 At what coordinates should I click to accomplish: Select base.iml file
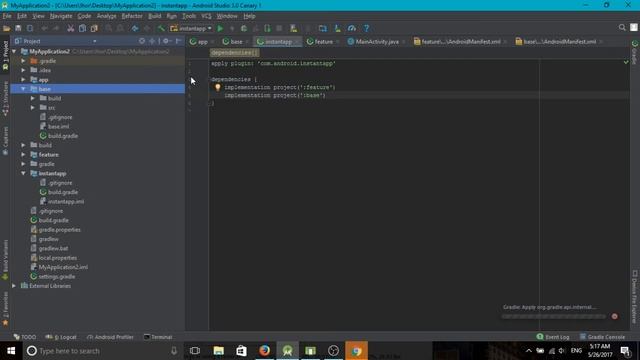[58, 126]
